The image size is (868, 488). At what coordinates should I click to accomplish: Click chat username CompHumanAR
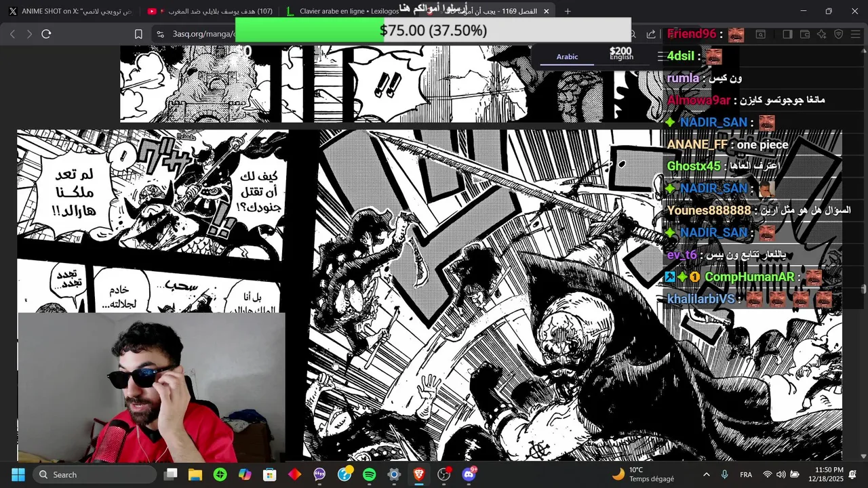(749, 277)
